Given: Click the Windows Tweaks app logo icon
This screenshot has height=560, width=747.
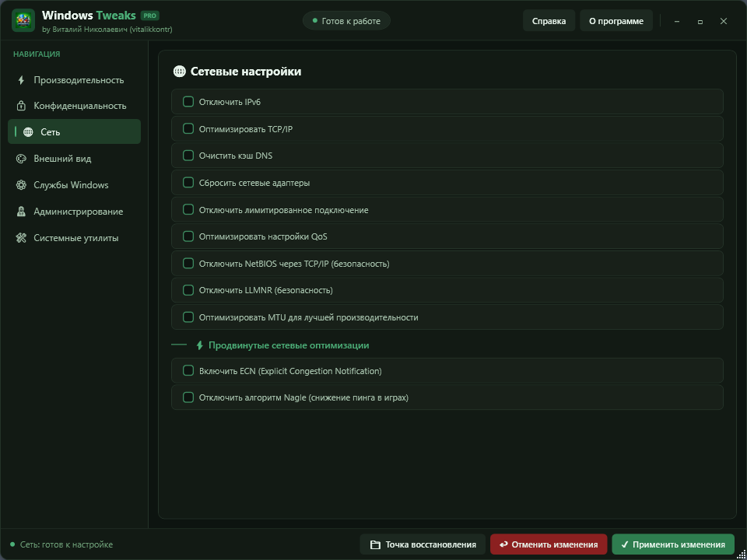Looking at the screenshot, I should pyautogui.click(x=23, y=20).
